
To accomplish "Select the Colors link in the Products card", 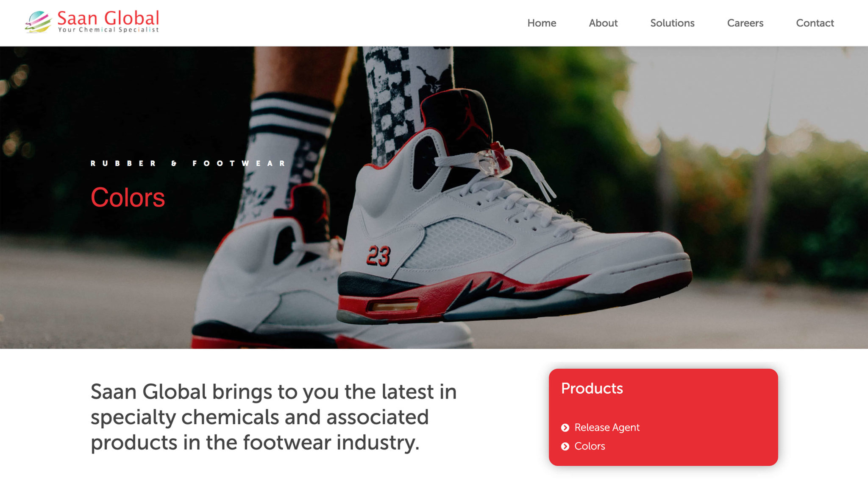I will click(590, 446).
